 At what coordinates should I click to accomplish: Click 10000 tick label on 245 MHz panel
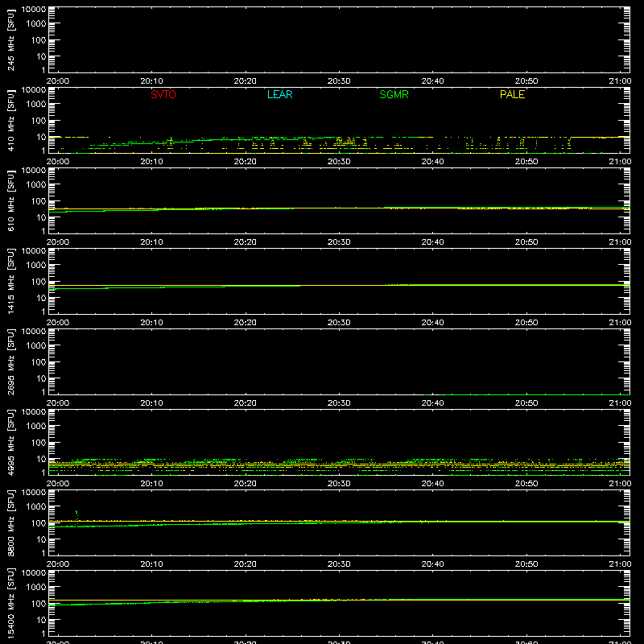point(34,10)
